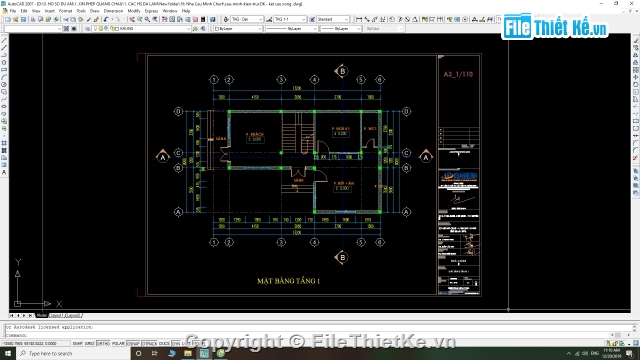Image resolution: width=640 pixels, height=360 pixels.
Task: Click the Save icon in toolbar
Action: tap(23, 19)
